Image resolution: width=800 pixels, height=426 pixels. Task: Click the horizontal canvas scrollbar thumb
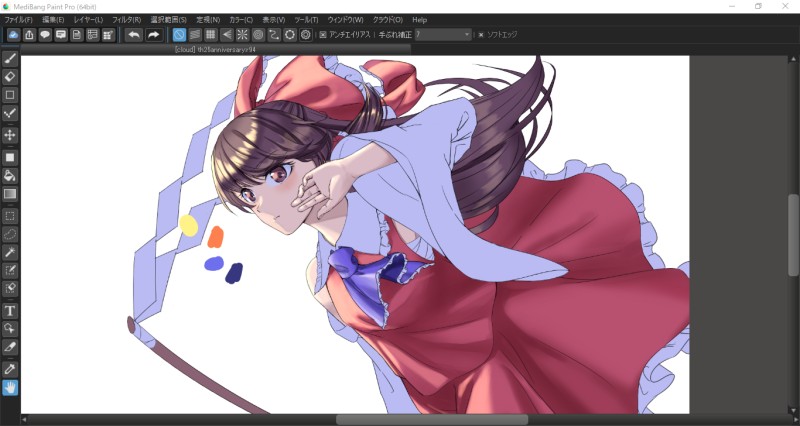click(432, 420)
